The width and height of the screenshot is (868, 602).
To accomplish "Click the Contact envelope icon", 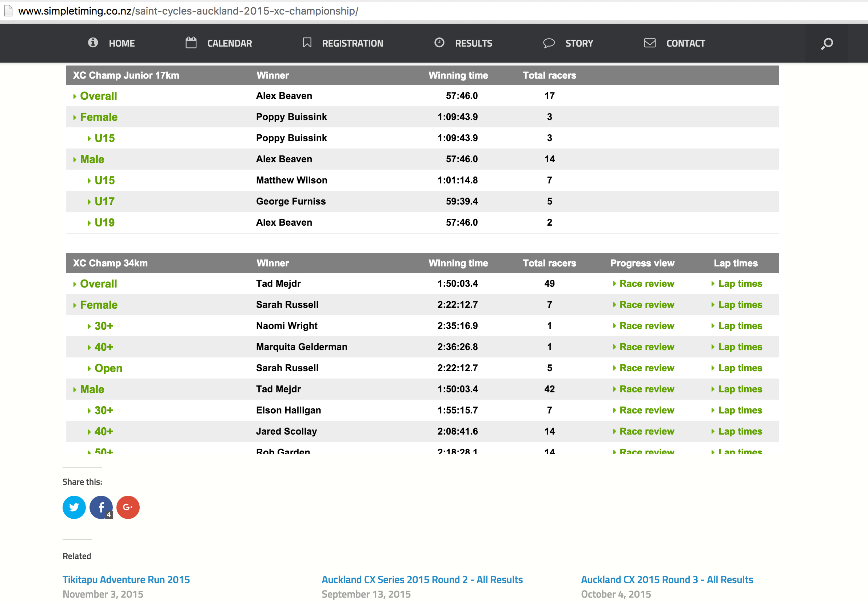I will tap(649, 43).
